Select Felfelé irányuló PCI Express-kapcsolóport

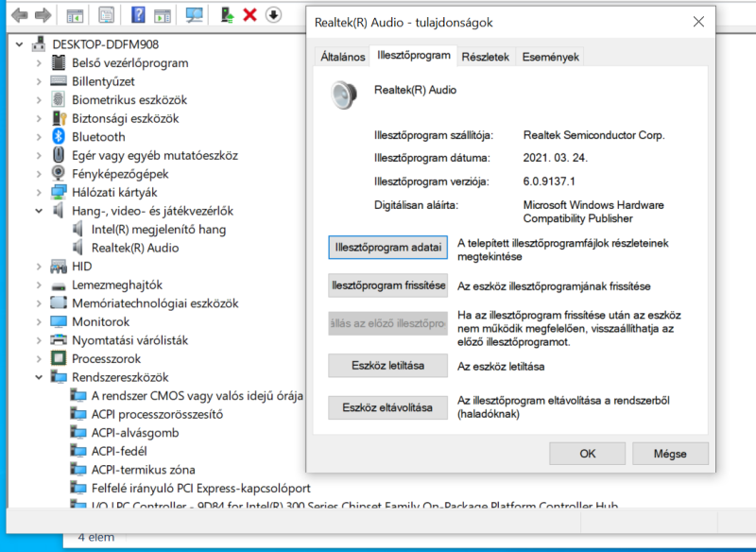point(201,489)
